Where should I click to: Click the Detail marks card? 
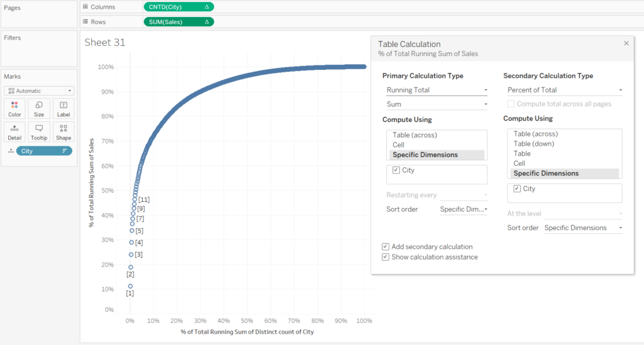tap(14, 131)
